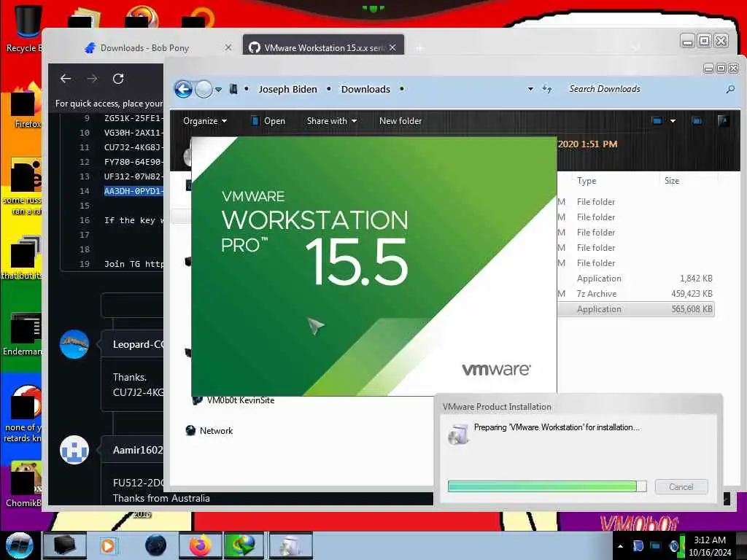Switch to Firefox in the taskbar

(x=201, y=545)
